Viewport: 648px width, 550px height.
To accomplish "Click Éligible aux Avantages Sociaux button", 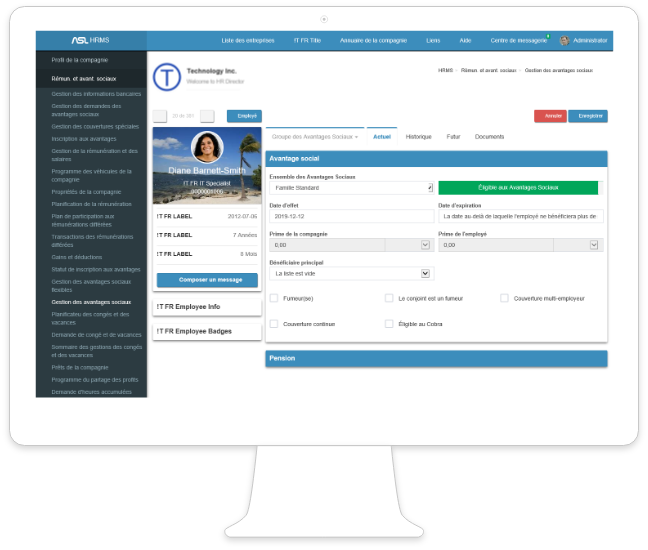I will tap(518, 188).
